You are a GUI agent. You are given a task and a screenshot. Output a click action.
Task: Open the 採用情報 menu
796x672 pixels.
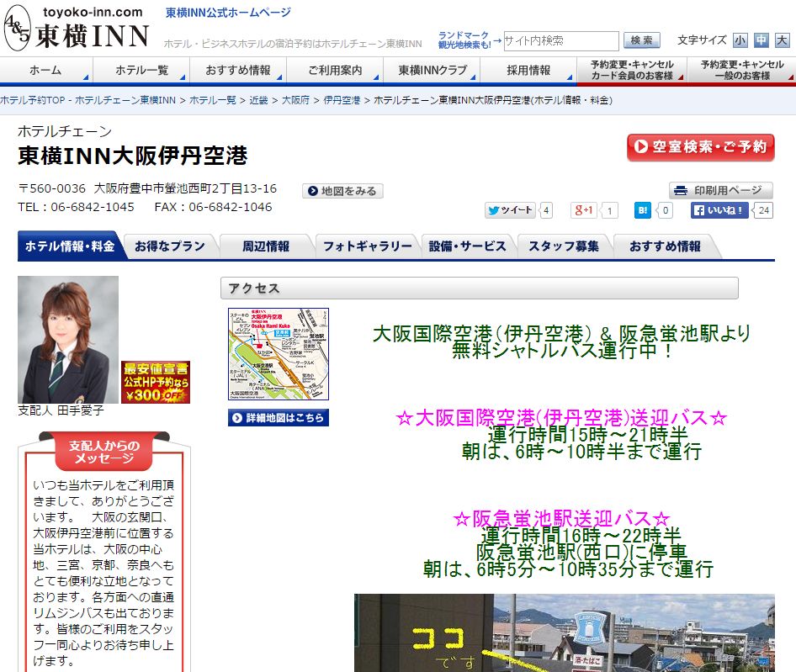(528, 70)
